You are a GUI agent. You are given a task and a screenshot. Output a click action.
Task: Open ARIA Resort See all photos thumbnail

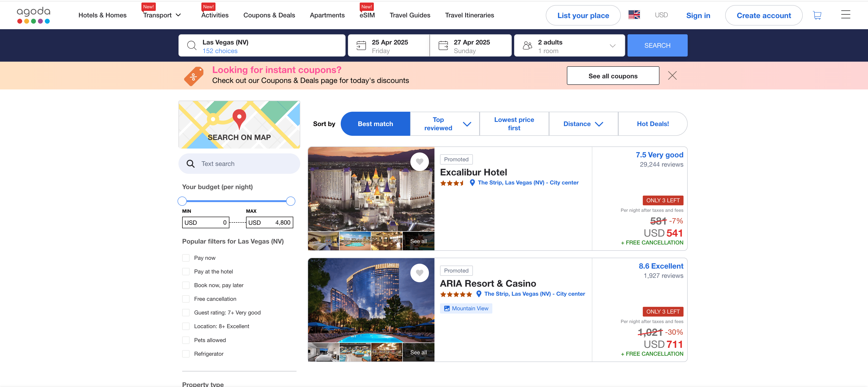click(x=418, y=352)
